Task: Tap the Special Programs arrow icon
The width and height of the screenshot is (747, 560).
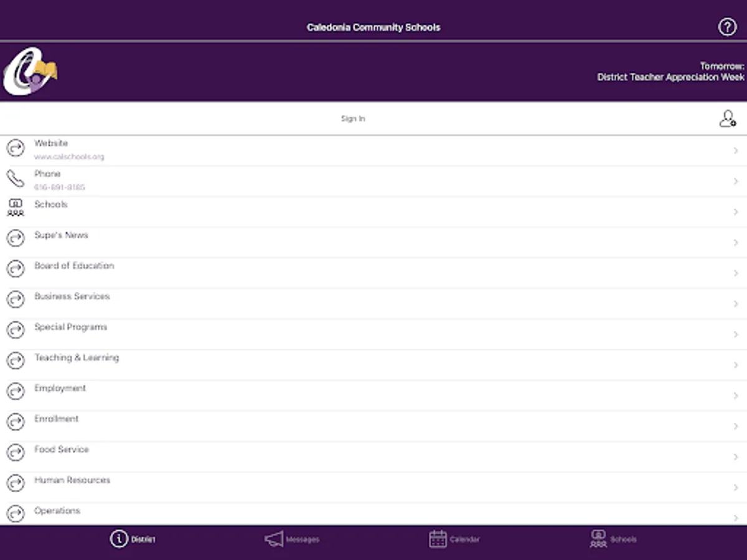Action: coord(16,330)
